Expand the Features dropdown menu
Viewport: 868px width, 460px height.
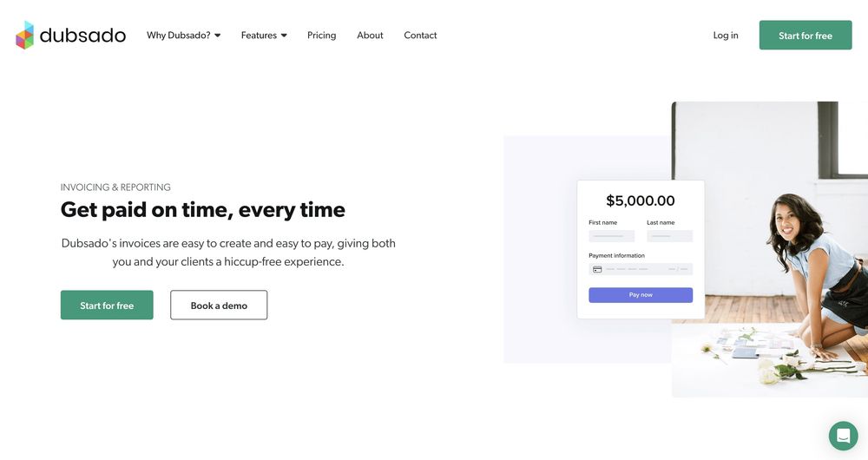(264, 36)
